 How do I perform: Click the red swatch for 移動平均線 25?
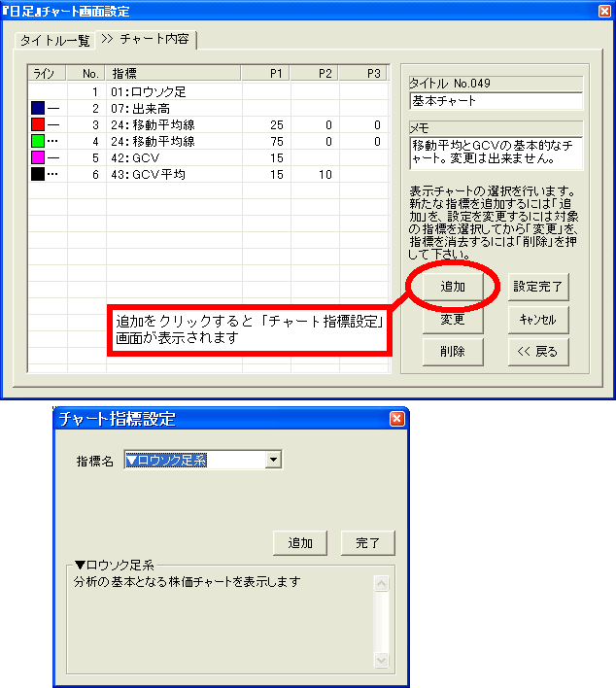(38, 125)
